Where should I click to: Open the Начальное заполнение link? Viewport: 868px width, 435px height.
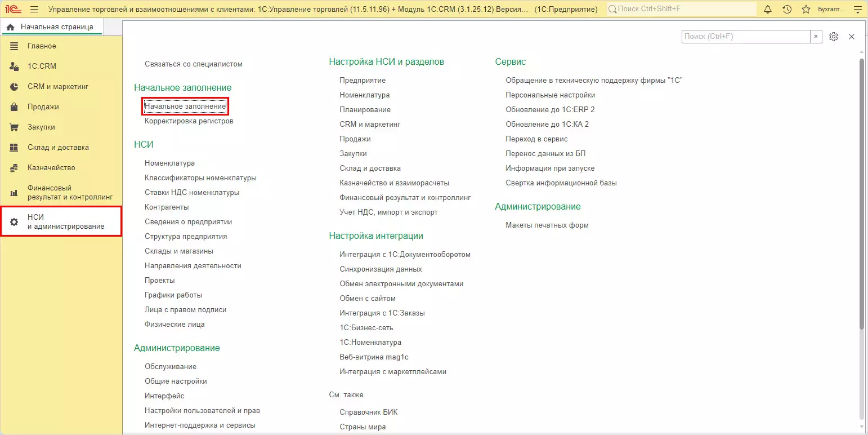click(x=185, y=106)
